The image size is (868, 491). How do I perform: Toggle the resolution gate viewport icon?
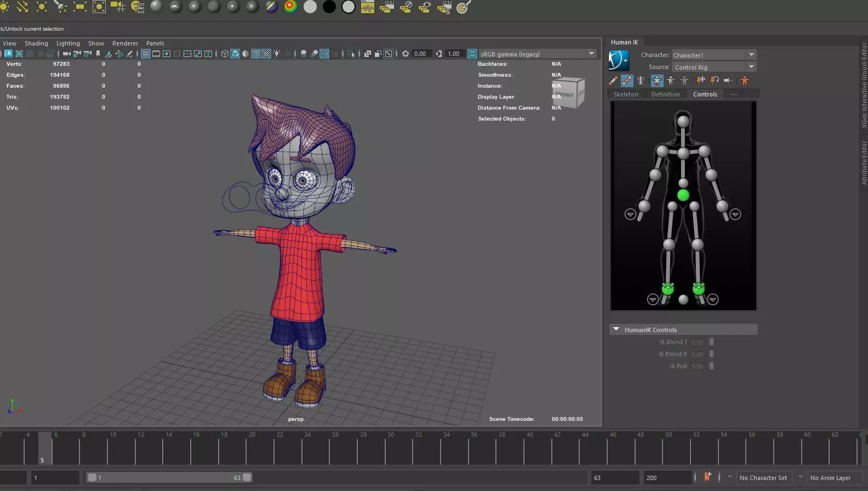[167, 54]
